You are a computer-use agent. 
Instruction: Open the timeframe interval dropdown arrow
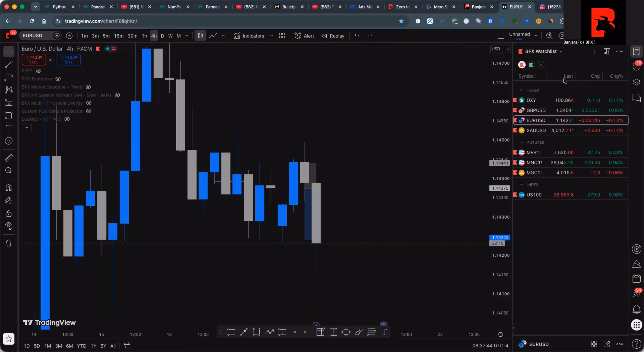click(x=187, y=36)
